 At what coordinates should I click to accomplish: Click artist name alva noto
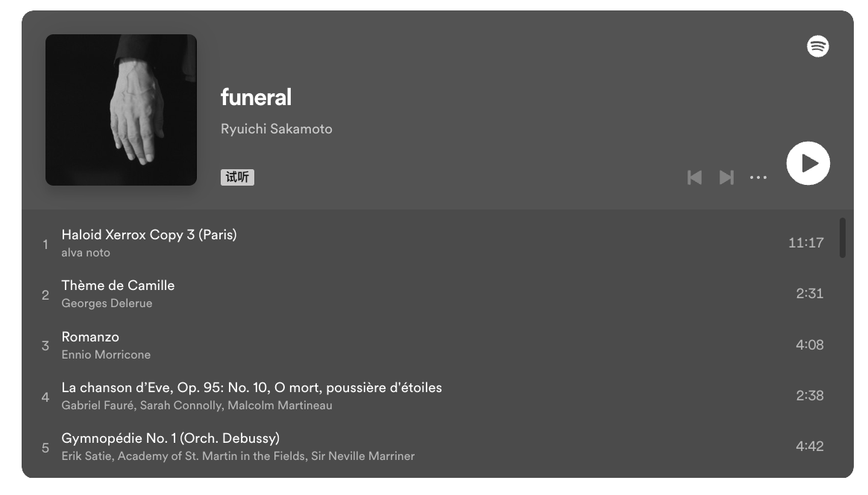(x=86, y=253)
